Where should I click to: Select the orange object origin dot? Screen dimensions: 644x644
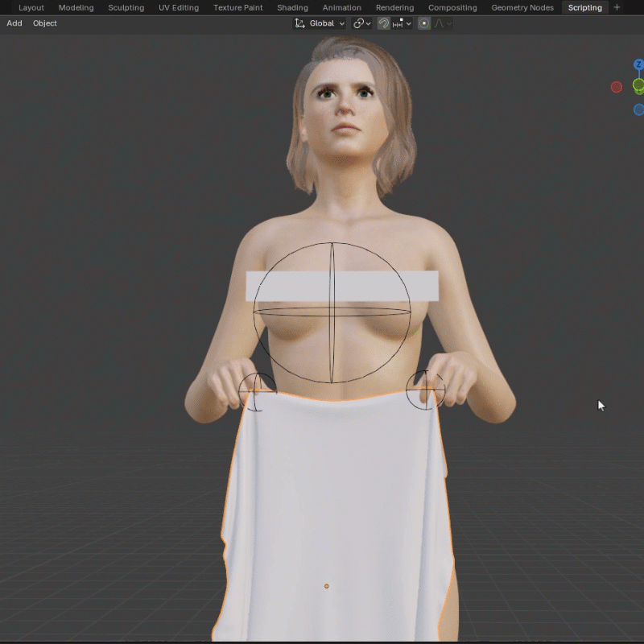327,586
